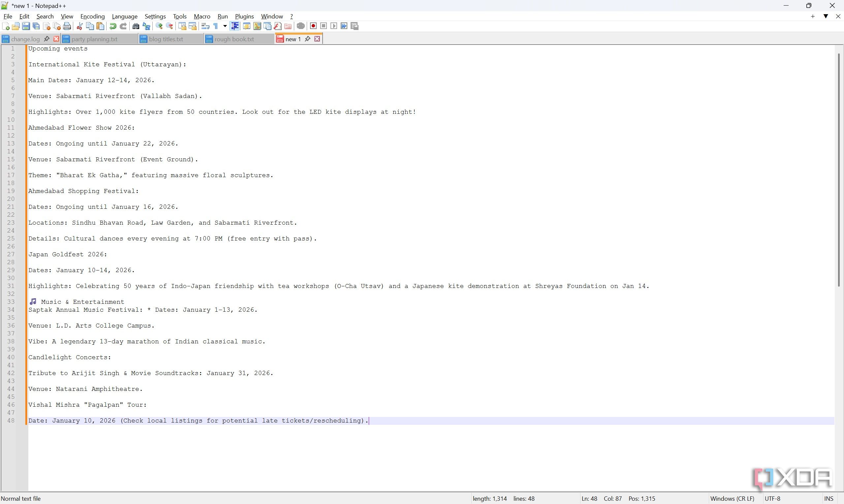Close the change.log tab with its red X
This screenshot has width=844, height=504.
pos(56,39)
